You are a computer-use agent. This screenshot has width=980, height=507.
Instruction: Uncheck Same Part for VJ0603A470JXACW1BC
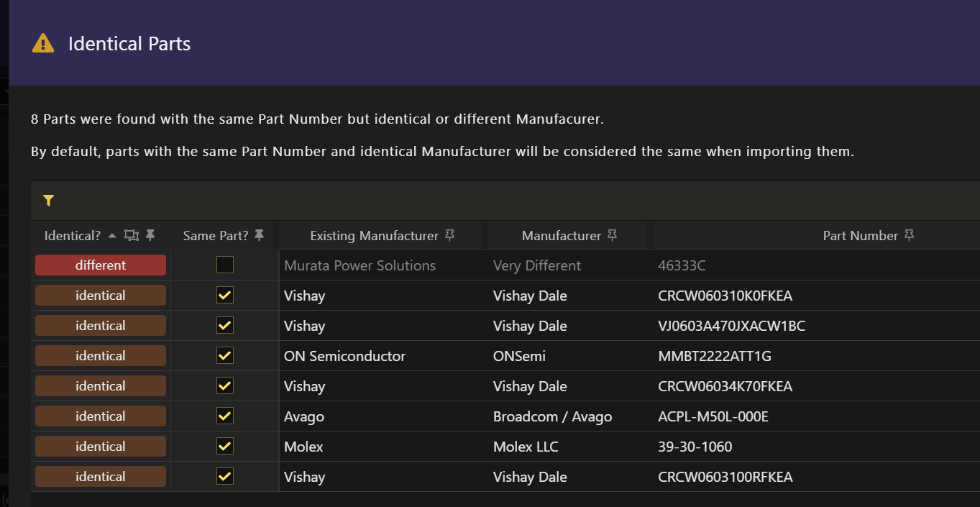click(225, 326)
